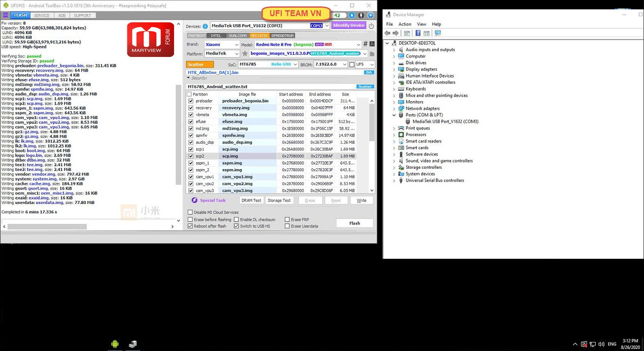
Task: Uncheck the preloader partition checkbox
Action: click(191, 101)
